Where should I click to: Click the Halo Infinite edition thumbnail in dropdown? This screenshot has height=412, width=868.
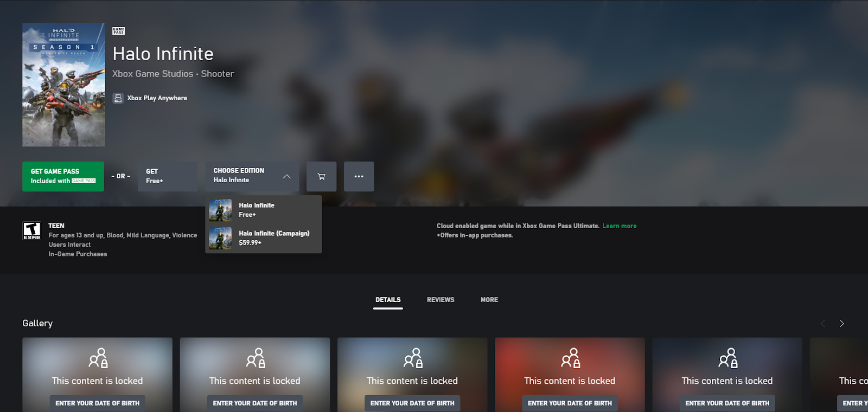(220, 210)
